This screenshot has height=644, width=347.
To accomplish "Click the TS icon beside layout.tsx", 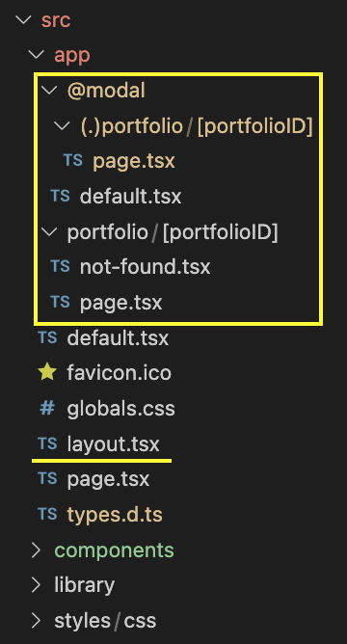I will pos(47,443).
